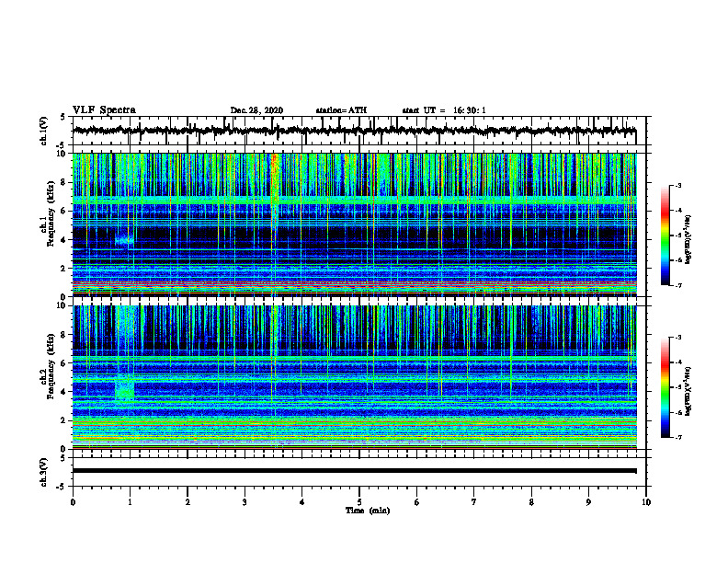Click the '-3' label on ch.2 color bar
The height and width of the screenshot is (563, 728).
point(677,338)
